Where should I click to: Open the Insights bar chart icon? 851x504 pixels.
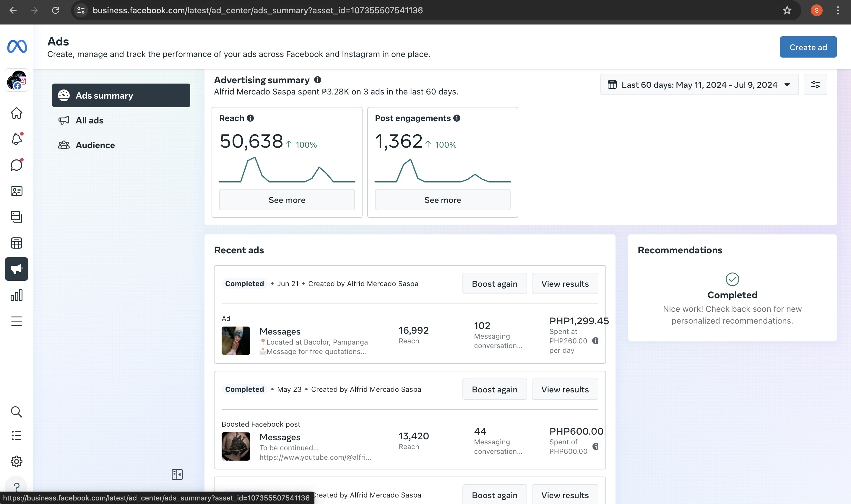pos(16,295)
